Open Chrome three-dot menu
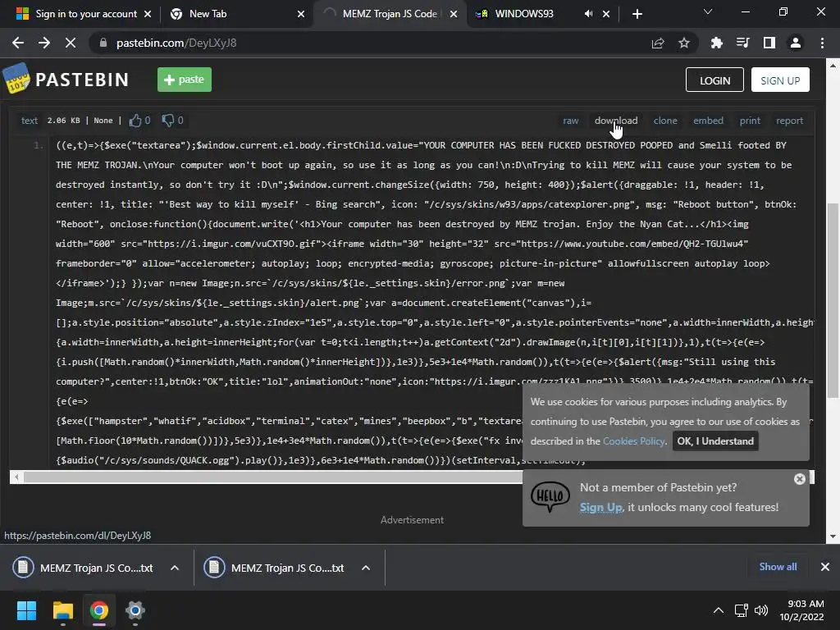This screenshot has height=630, width=840. pyautogui.click(x=822, y=43)
